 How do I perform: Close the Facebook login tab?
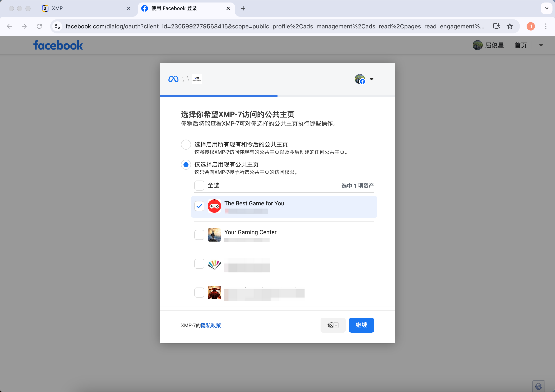[228, 8]
